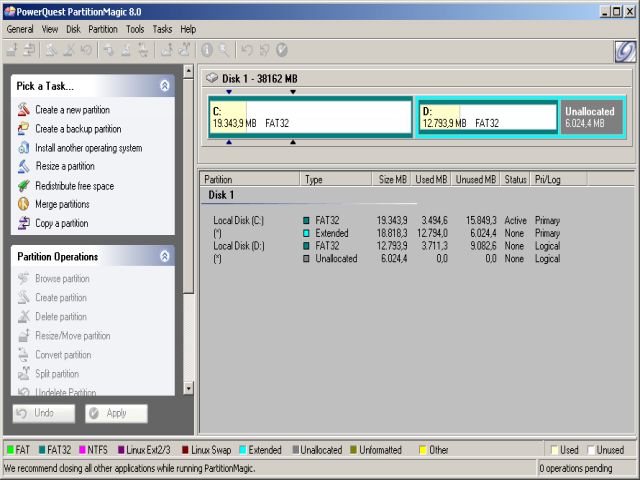The width and height of the screenshot is (640, 480).
Task: Click the Copy partition toolbar icon
Action: click(29, 50)
